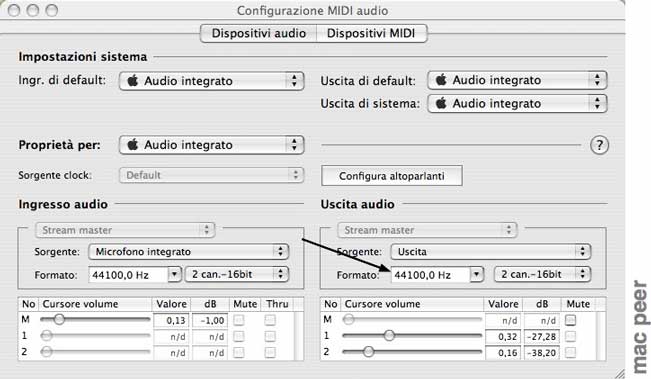
Task: Open the Microfono integrato source dropdown
Action: pyautogui.click(x=188, y=252)
